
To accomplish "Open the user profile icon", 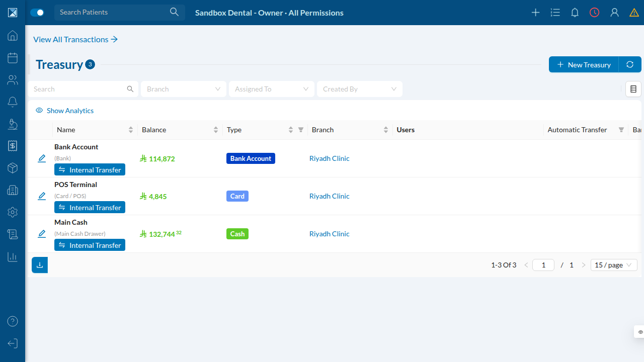I will pos(614,13).
